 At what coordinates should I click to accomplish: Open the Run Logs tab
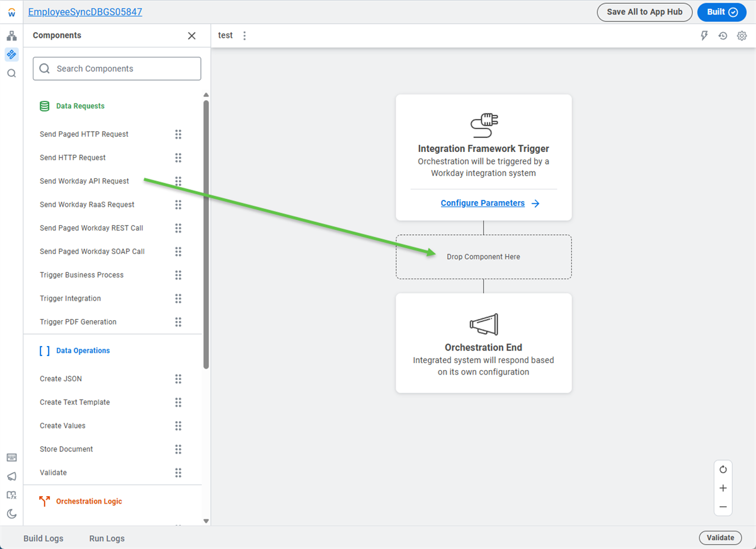[x=106, y=539]
